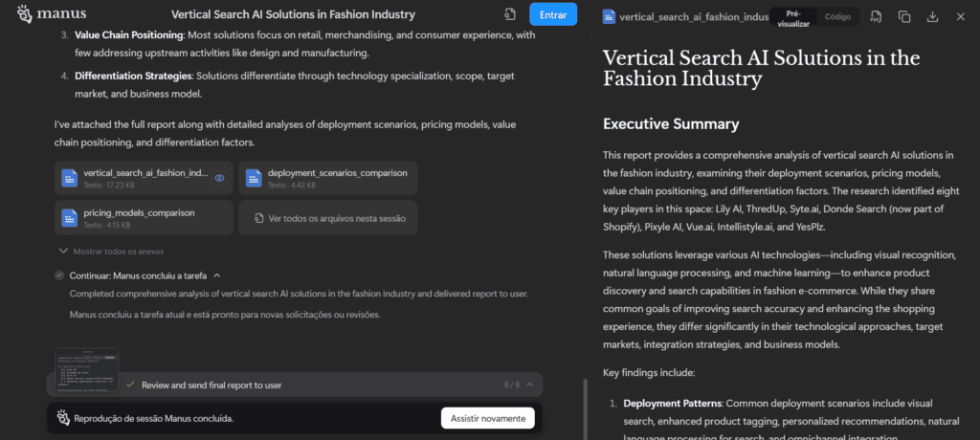Download the report file
This screenshot has height=440, width=980.
(932, 16)
